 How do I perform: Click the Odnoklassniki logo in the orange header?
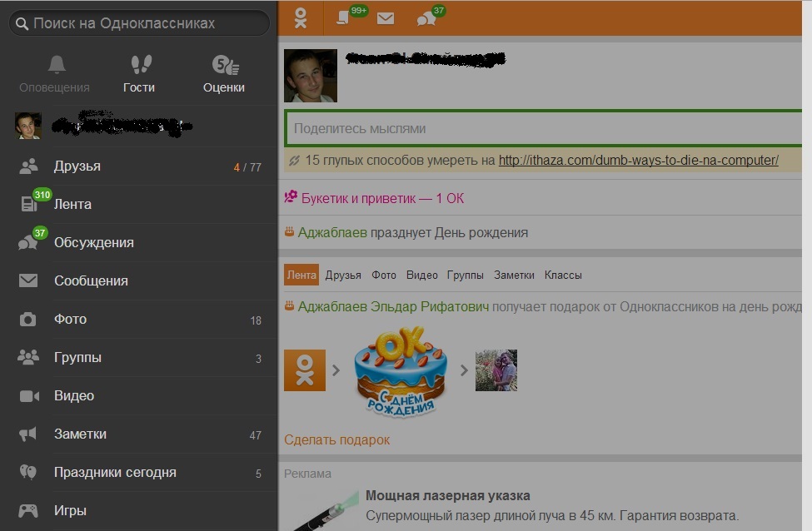[301, 18]
